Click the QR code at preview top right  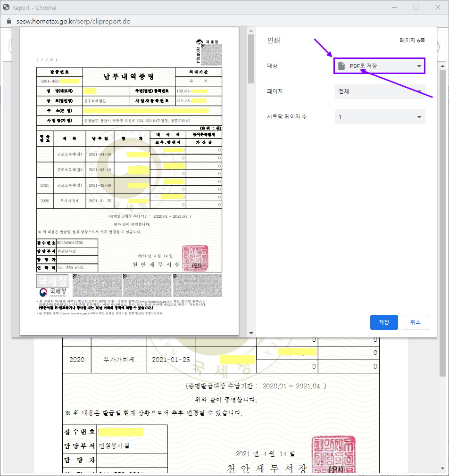point(211,55)
